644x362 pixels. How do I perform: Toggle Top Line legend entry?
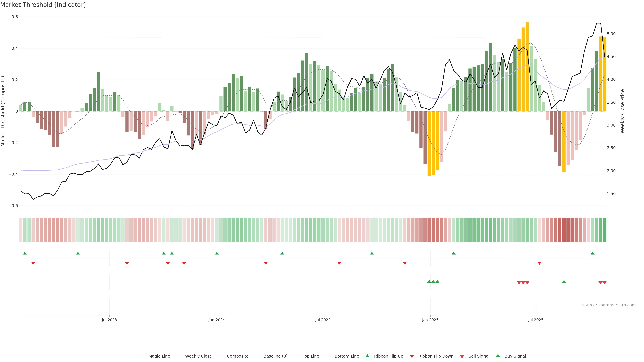311,356
